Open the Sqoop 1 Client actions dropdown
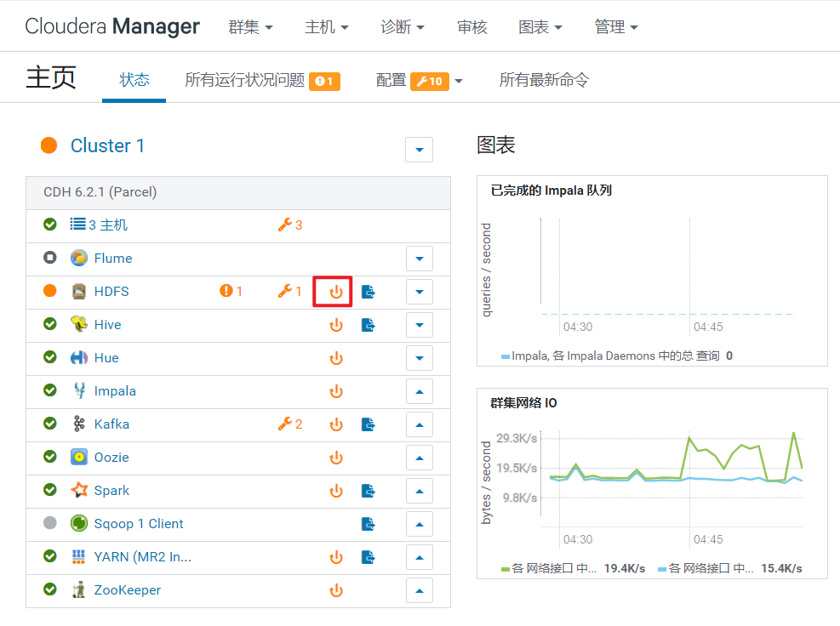840x626 pixels. point(420,524)
